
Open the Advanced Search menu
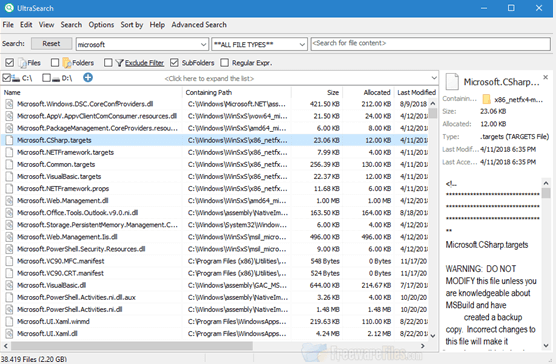[x=199, y=25]
